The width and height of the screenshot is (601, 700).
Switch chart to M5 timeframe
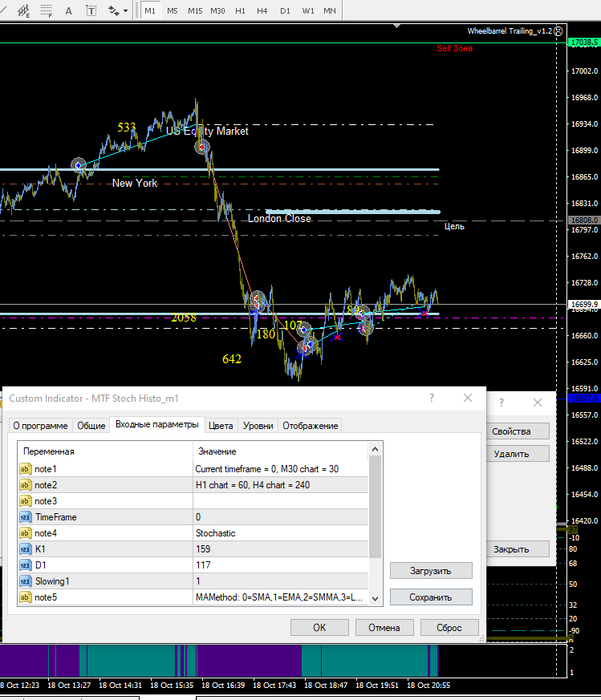173,10
